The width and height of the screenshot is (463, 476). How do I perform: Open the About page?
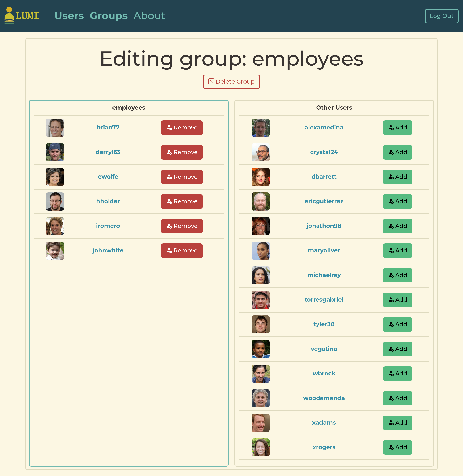pos(149,16)
